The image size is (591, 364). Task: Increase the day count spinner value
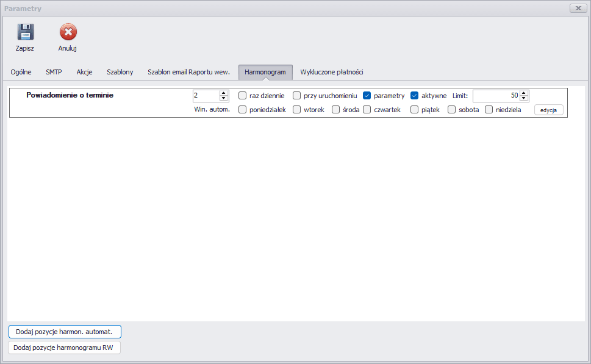(x=224, y=93)
